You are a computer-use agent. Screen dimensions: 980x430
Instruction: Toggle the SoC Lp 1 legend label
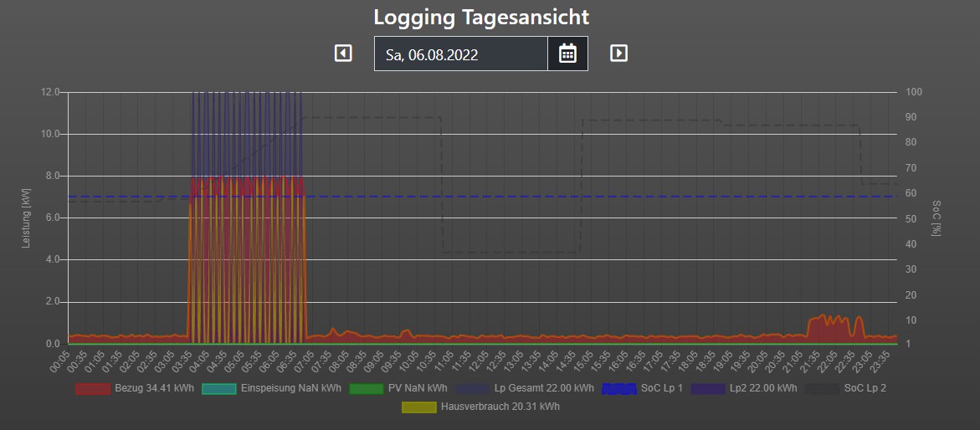click(x=662, y=388)
